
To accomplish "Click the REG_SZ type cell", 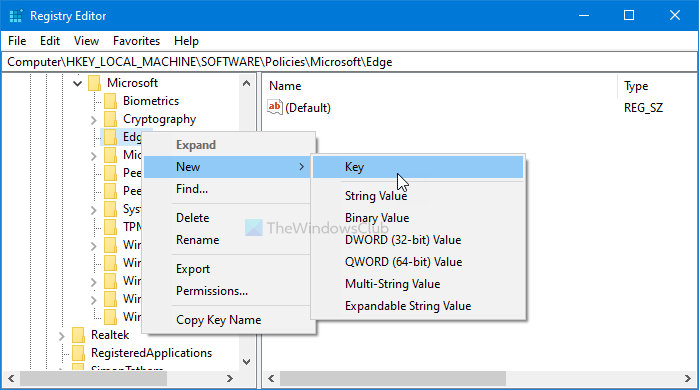I will coord(643,108).
